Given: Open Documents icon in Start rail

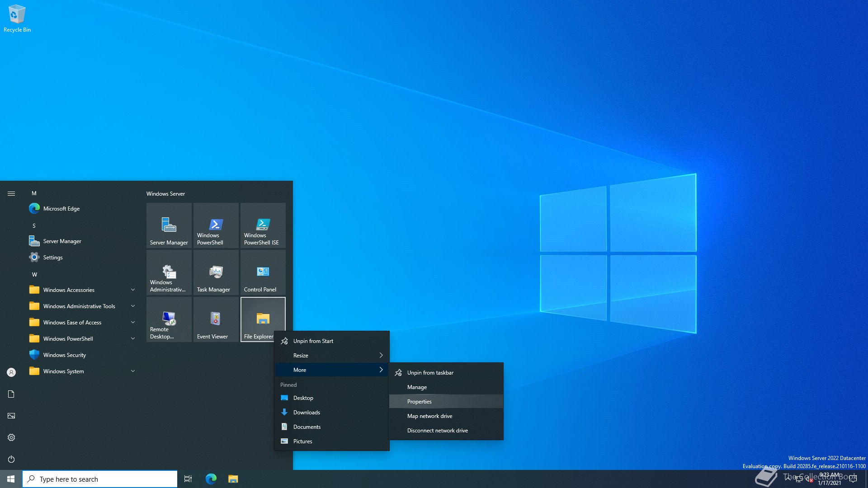Looking at the screenshot, I should coord(11,394).
